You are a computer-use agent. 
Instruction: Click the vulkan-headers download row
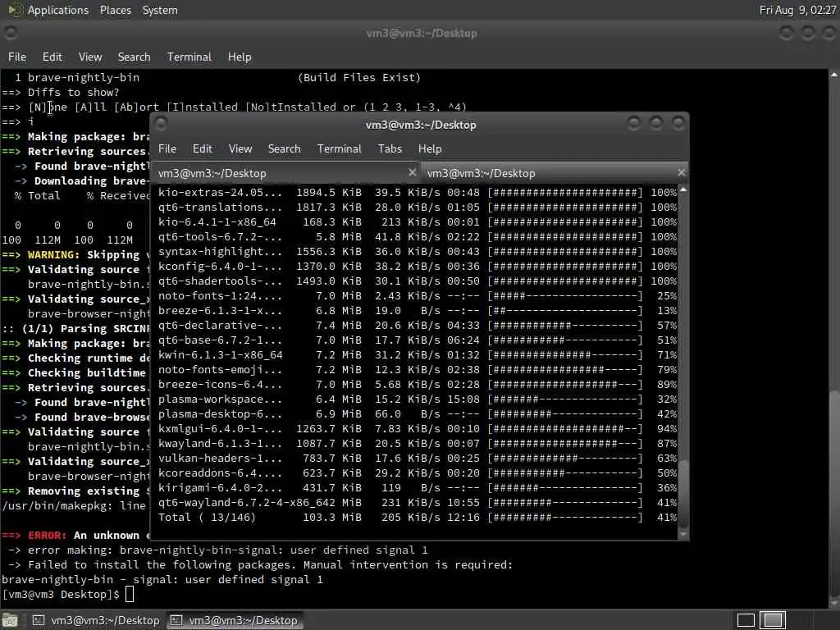418,458
